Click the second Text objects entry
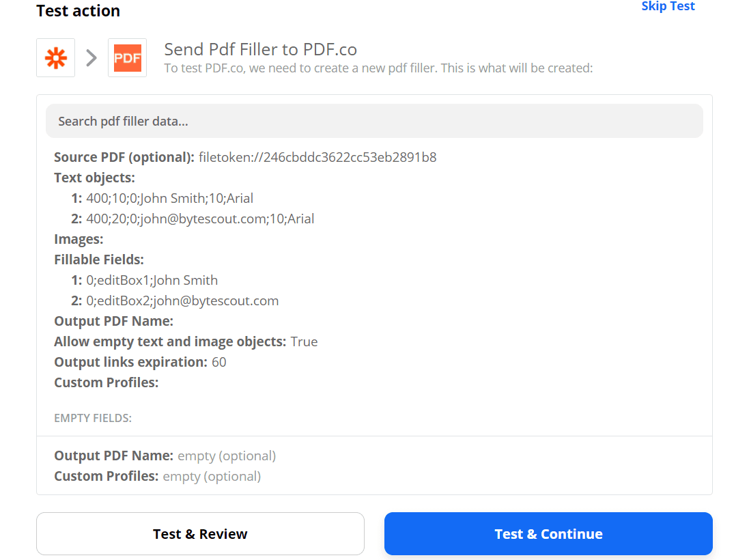 [198, 219]
